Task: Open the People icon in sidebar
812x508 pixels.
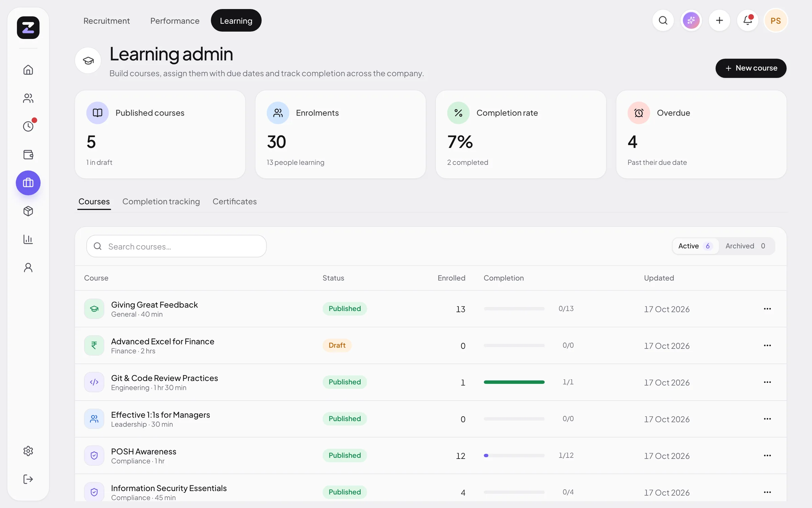Action: point(28,98)
